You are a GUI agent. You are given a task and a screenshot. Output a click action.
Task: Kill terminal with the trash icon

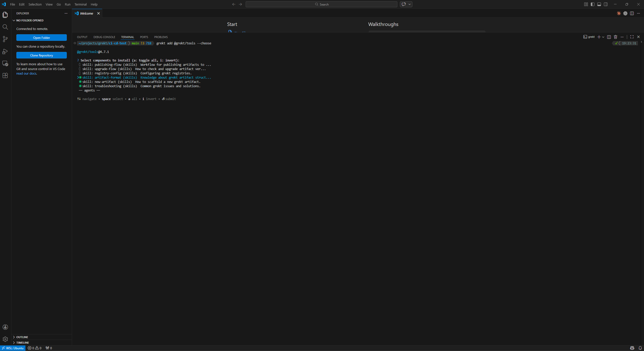(x=616, y=37)
